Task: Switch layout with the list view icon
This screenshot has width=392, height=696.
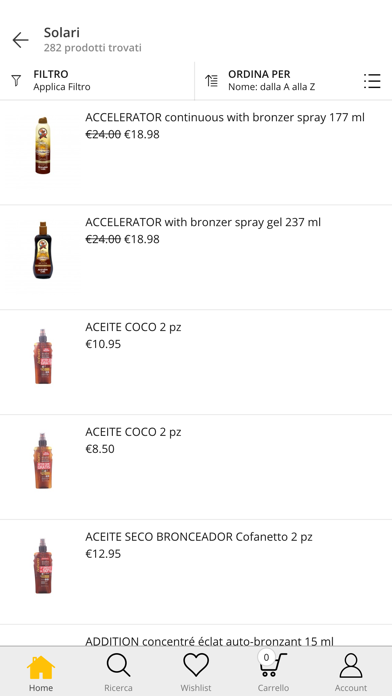Action: coord(372,81)
